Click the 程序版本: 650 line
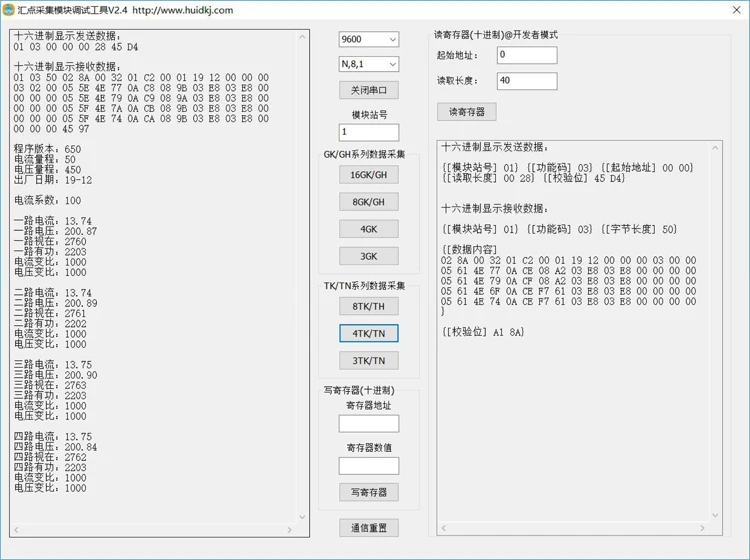The height and width of the screenshot is (560, 750). point(47,149)
